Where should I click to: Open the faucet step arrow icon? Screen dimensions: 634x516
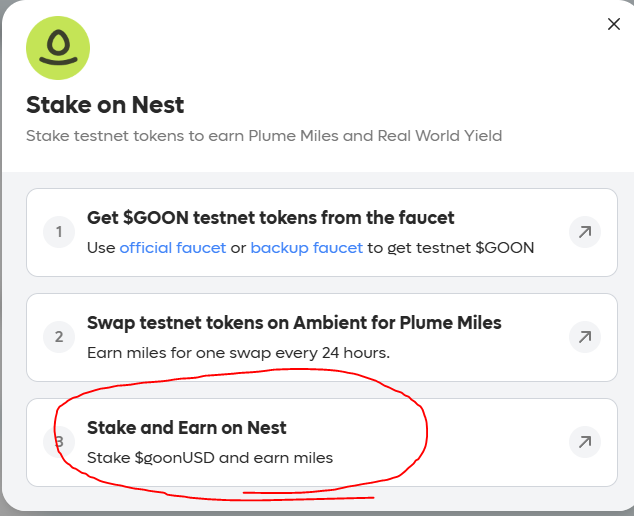pos(584,232)
